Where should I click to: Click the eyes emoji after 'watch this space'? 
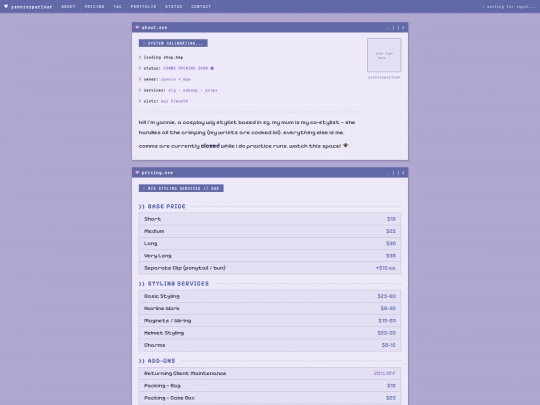tap(345, 146)
